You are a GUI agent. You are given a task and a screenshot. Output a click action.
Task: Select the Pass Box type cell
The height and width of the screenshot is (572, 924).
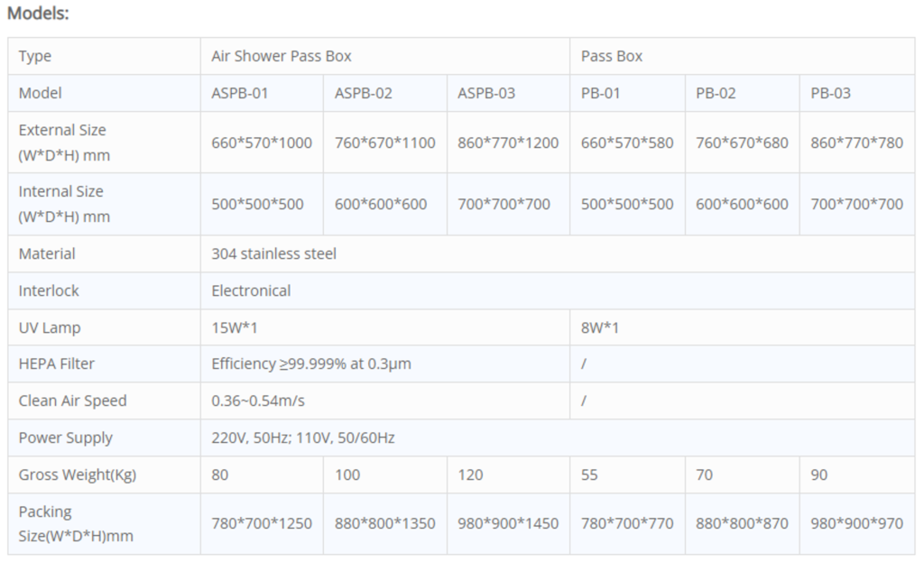click(x=742, y=56)
